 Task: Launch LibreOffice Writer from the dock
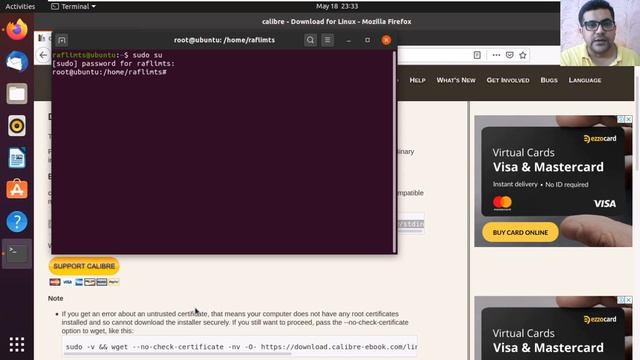tap(17, 158)
